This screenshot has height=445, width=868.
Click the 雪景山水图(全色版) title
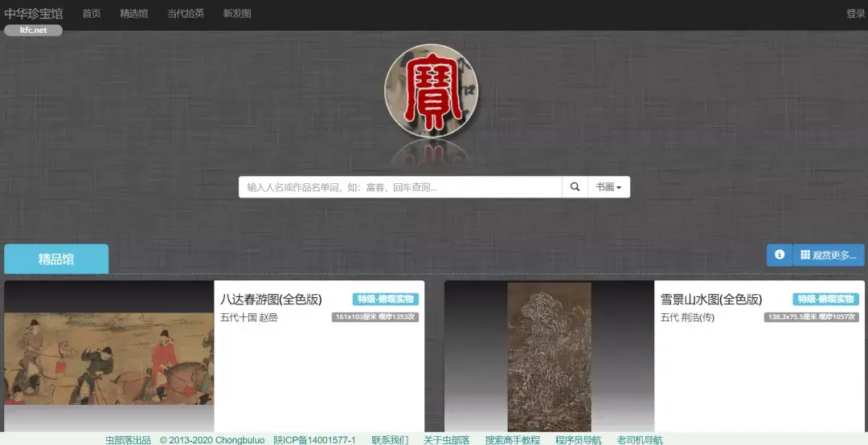click(711, 300)
